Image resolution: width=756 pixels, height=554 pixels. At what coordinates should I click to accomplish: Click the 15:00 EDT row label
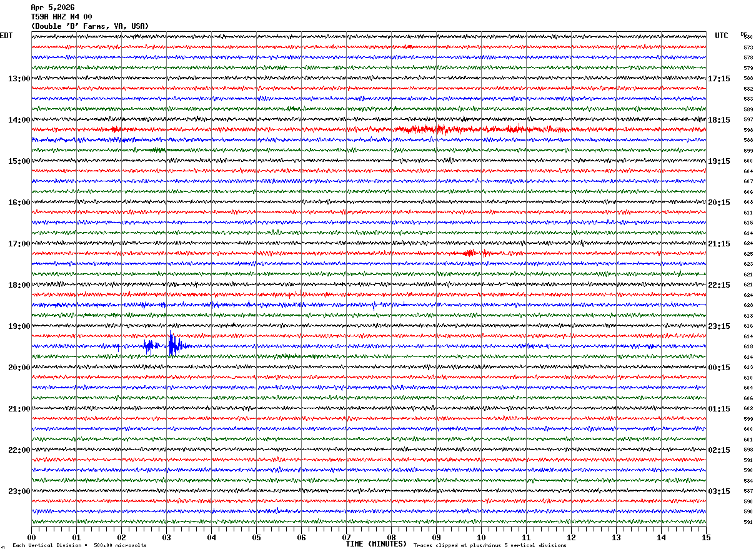(x=19, y=161)
